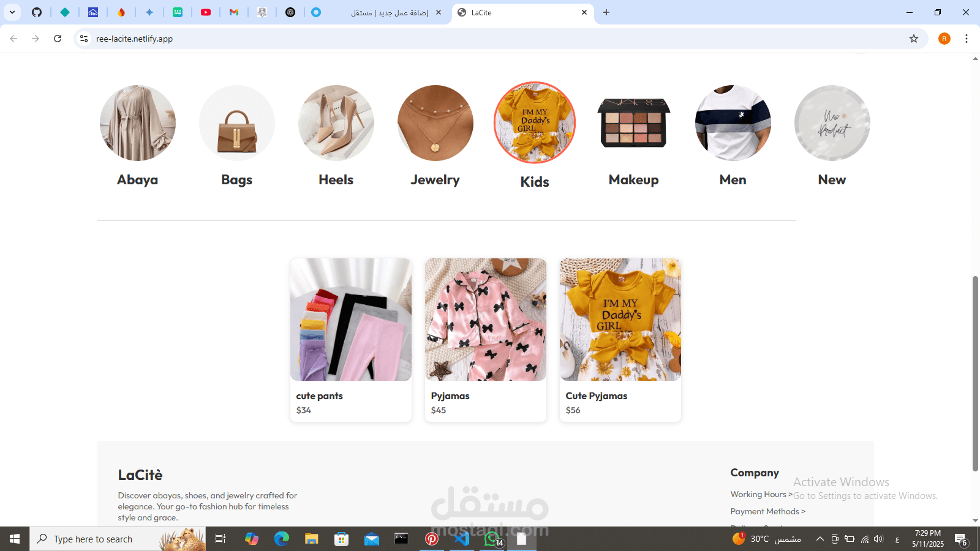The image size is (980, 551).
Task: Open the Windows Start menu
Action: pyautogui.click(x=15, y=539)
